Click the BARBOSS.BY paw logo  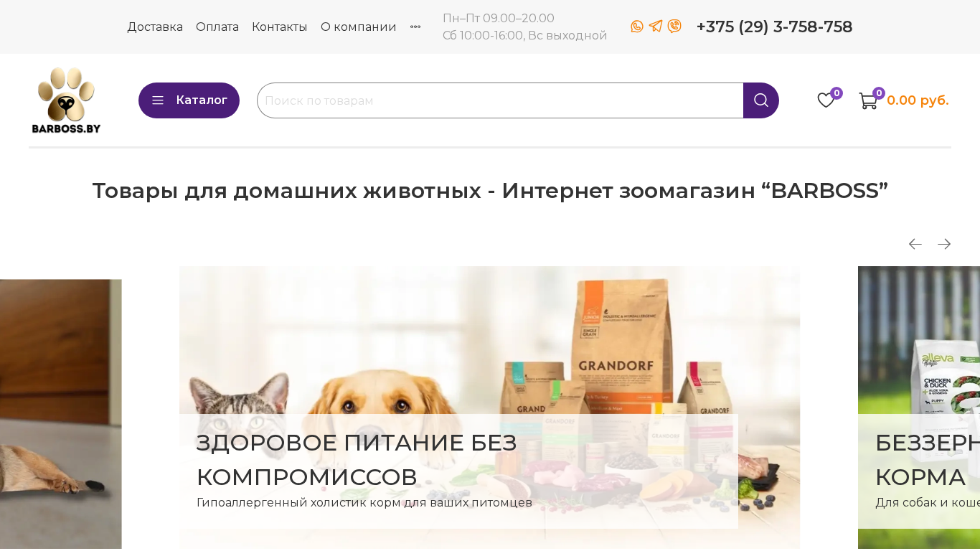tap(66, 100)
